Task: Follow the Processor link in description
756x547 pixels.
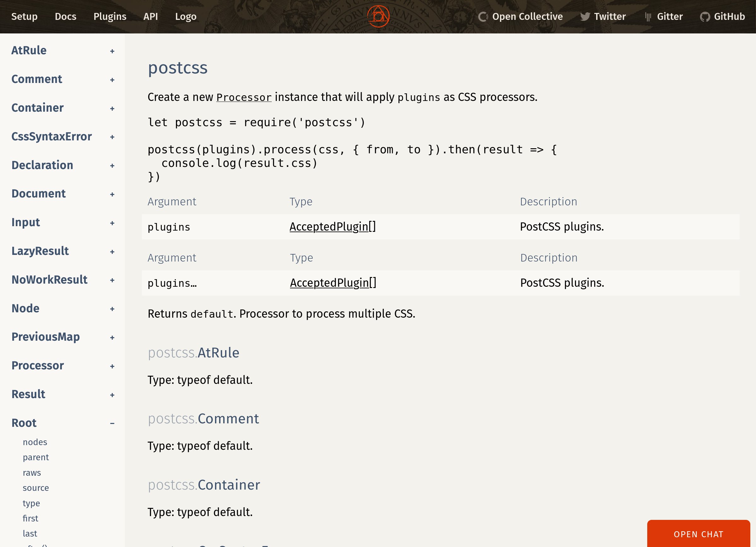Action: tap(244, 97)
